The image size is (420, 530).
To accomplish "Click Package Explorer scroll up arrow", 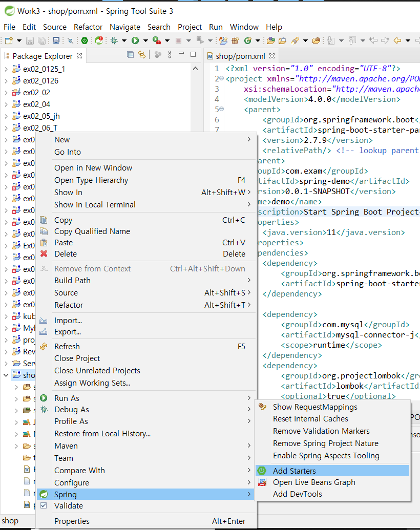I will pyautogui.click(x=195, y=69).
